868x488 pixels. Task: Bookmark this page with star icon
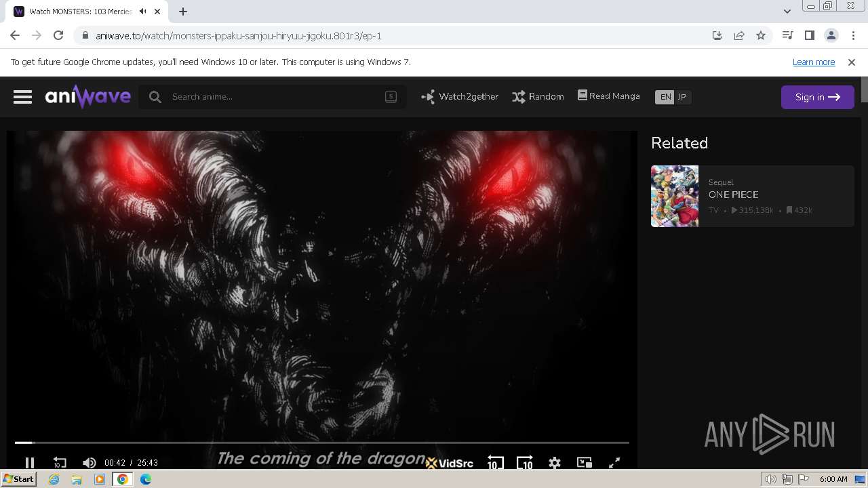[761, 36]
